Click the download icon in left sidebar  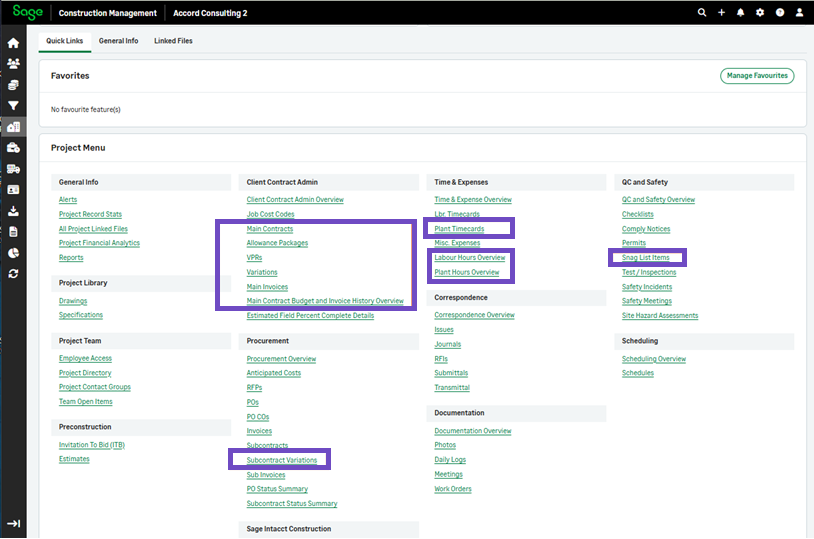coord(13,211)
